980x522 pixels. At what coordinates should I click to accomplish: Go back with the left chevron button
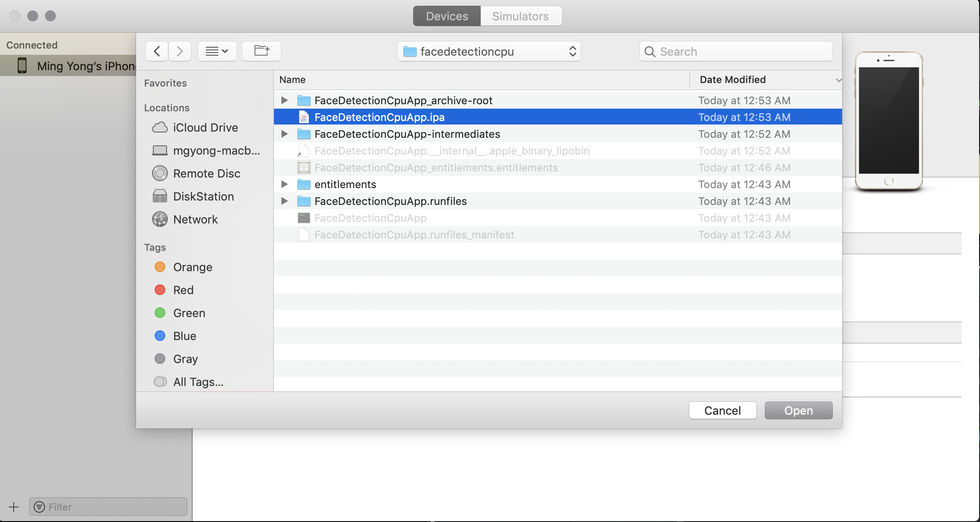157,52
